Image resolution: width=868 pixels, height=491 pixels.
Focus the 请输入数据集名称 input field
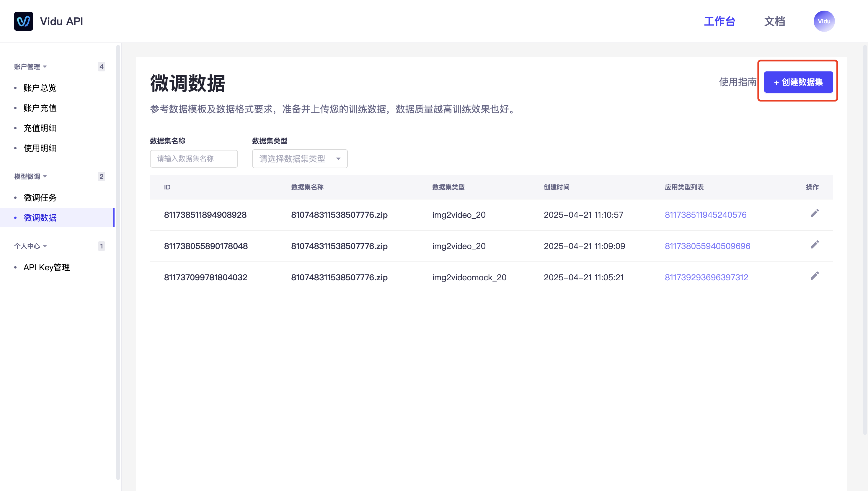point(194,159)
